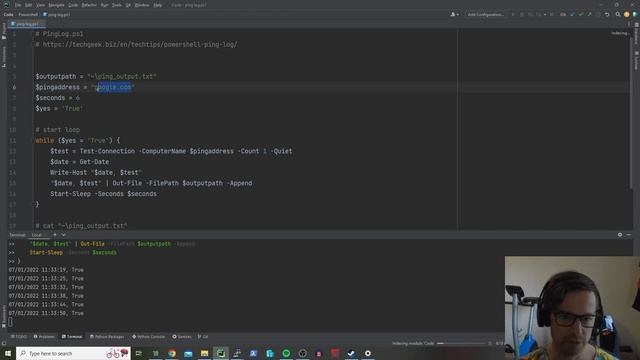
Task: Open the Add Configuration dropdown
Action: (x=485, y=15)
